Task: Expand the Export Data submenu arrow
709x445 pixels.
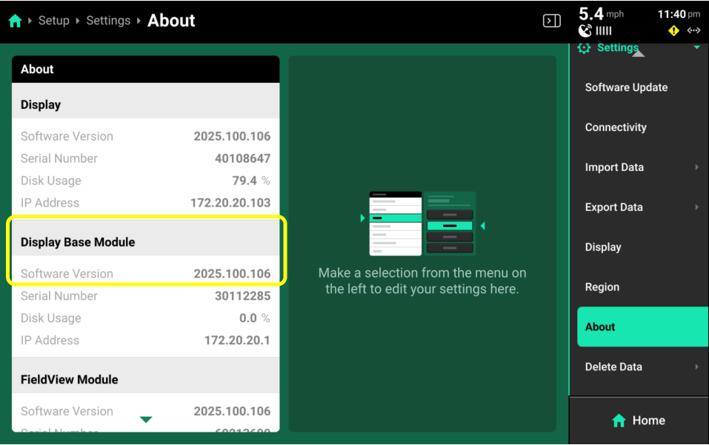Action: (696, 207)
